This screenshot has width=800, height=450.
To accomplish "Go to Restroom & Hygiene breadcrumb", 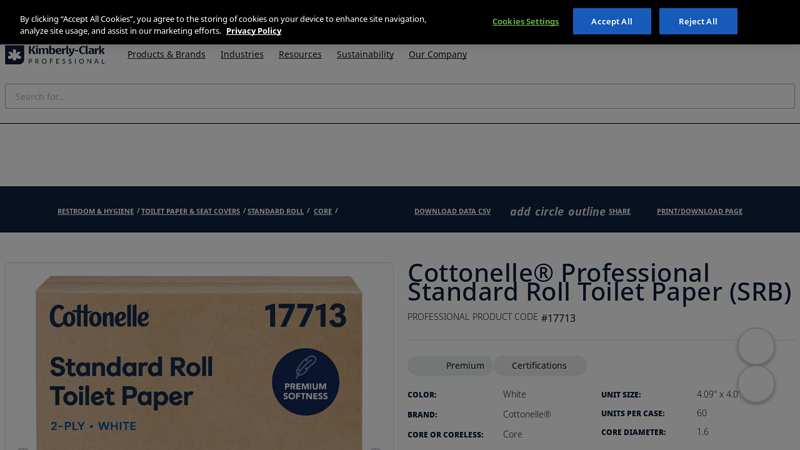I will [95, 211].
